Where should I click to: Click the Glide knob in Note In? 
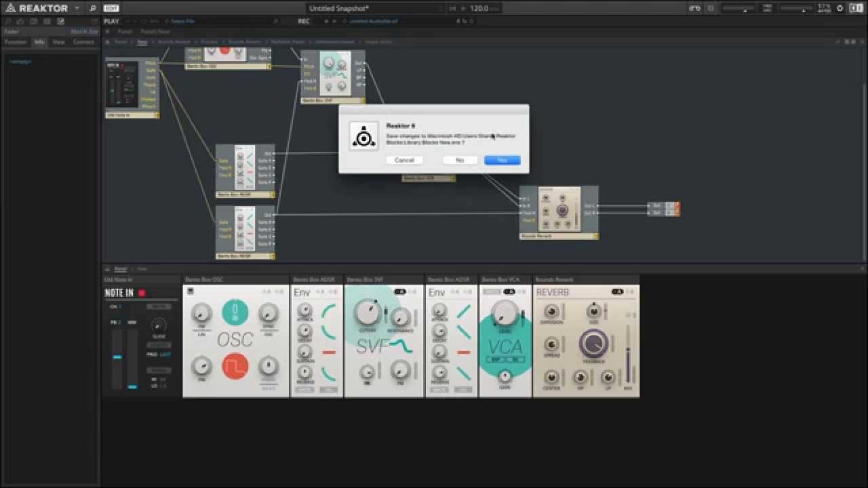(159, 324)
